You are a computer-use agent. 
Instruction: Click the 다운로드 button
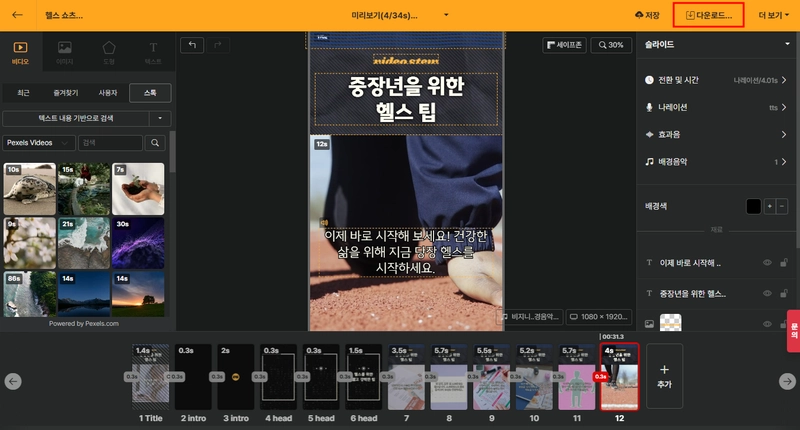coord(708,15)
